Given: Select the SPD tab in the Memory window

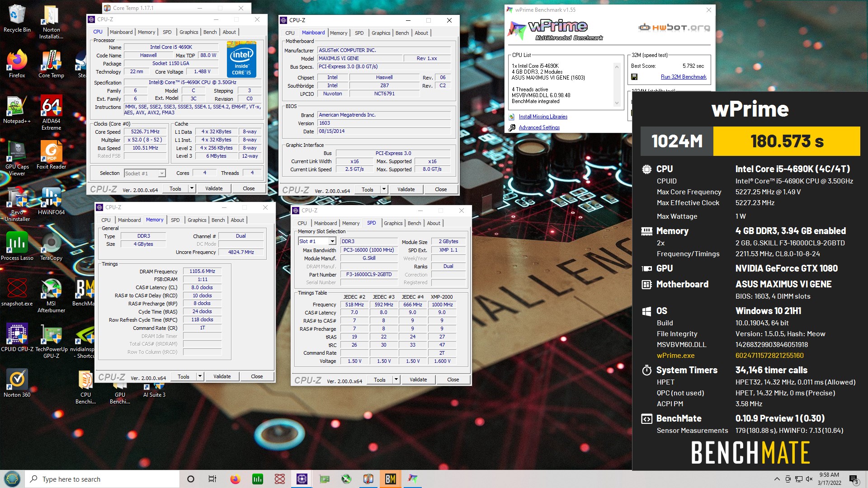Looking at the screenshot, I should (x=175, y=220).
